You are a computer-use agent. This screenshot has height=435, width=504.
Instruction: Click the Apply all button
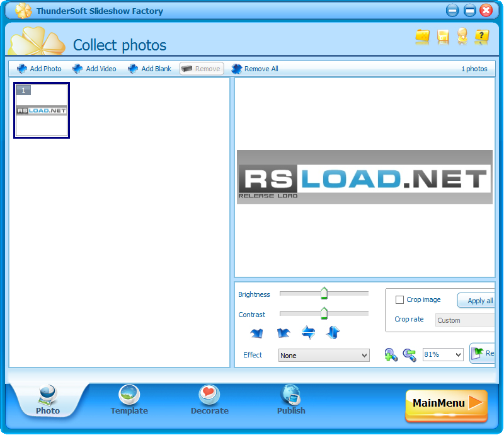coord(476,301)
